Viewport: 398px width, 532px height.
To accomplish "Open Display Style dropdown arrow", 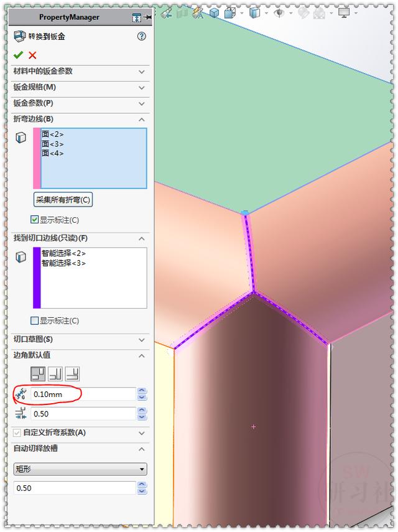I will (x=266, y=14).
